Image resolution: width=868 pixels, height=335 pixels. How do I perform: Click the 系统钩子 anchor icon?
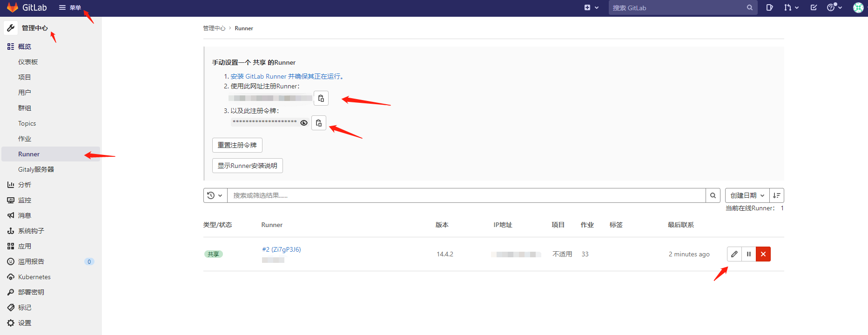11,231
